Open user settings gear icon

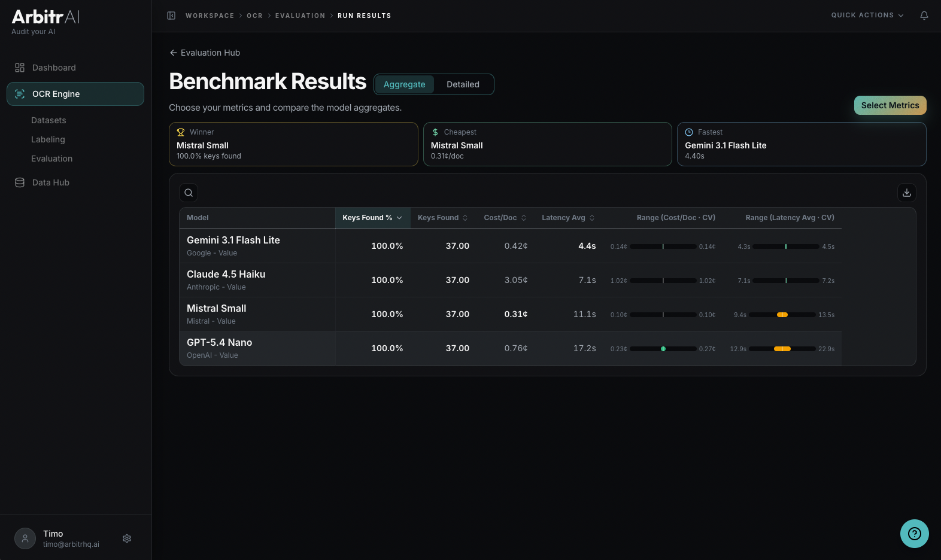tap(127, 538)
